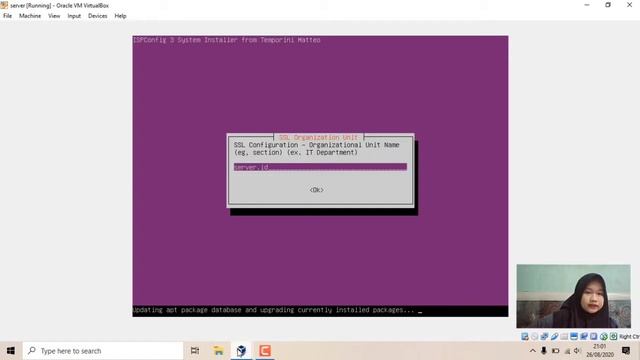Screen dimensions: 640x360
Task: Click the speaker volume tray icon
Action: coord(577,351)
